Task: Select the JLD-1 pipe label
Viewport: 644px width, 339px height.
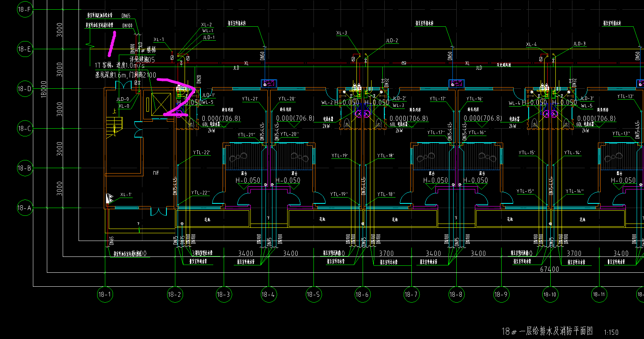Action: pos(209,38)
